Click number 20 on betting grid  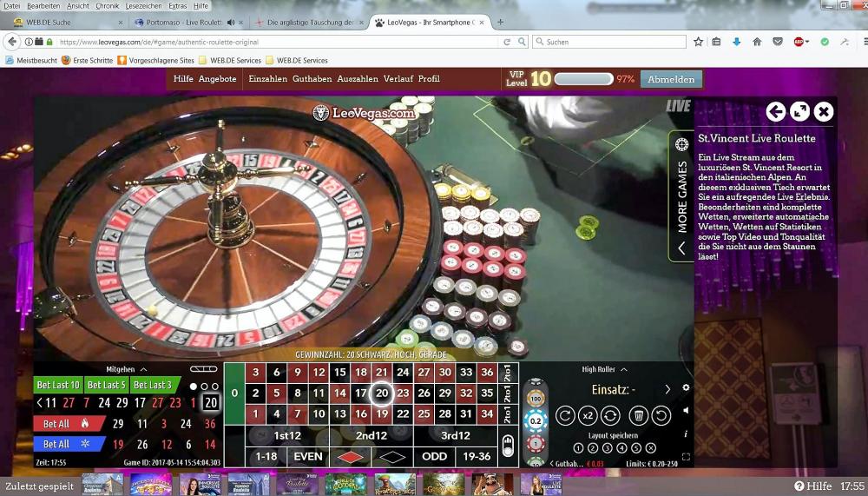coord(382,393)
